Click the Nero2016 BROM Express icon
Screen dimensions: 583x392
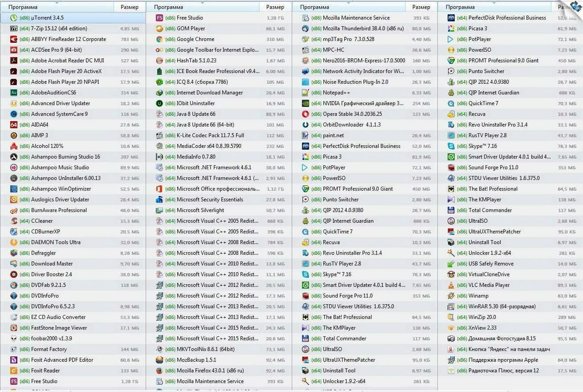click(x=306, y=61)
